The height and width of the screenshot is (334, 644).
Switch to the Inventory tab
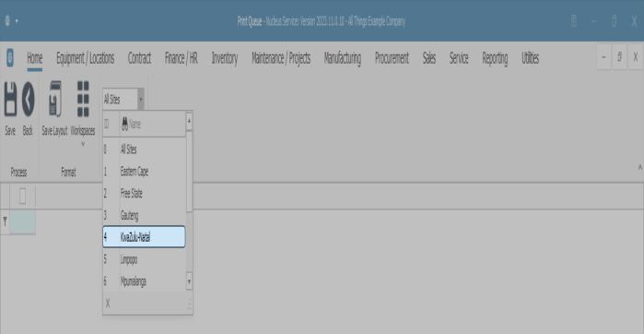pyautogui.click(x=225, y=58)
